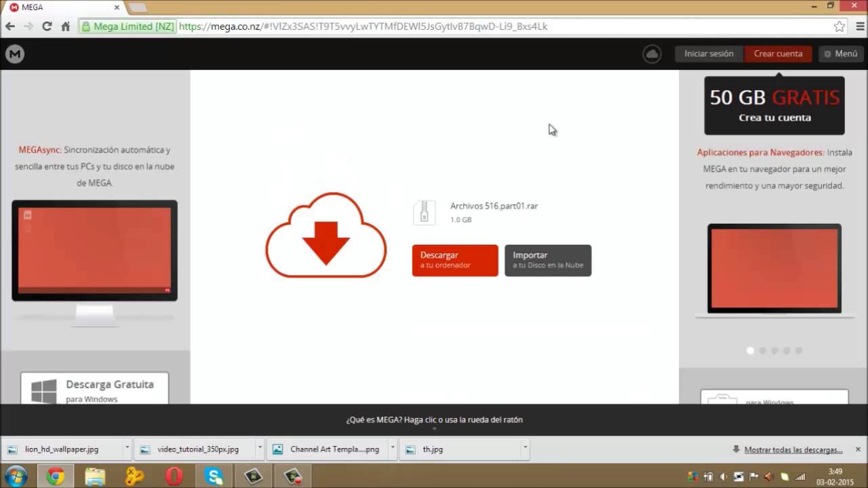Click the browser address bar URL
868x488 pixels.
click(x=363, y=26)
